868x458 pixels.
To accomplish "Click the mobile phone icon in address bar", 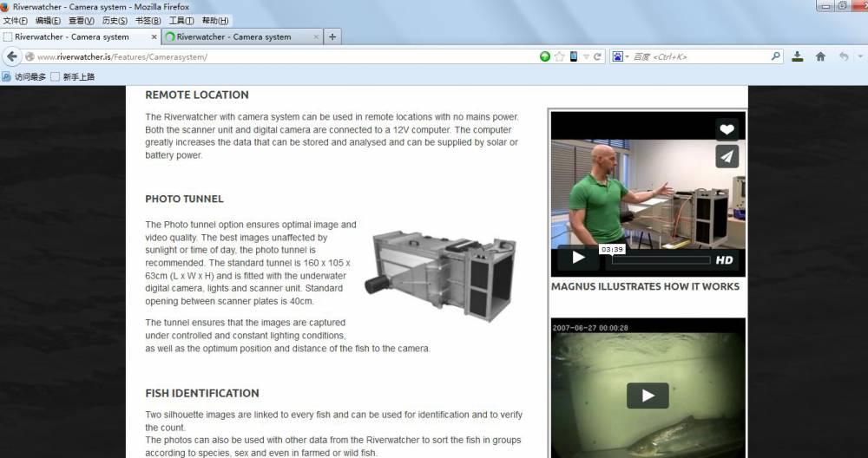I will coord(574,56).
